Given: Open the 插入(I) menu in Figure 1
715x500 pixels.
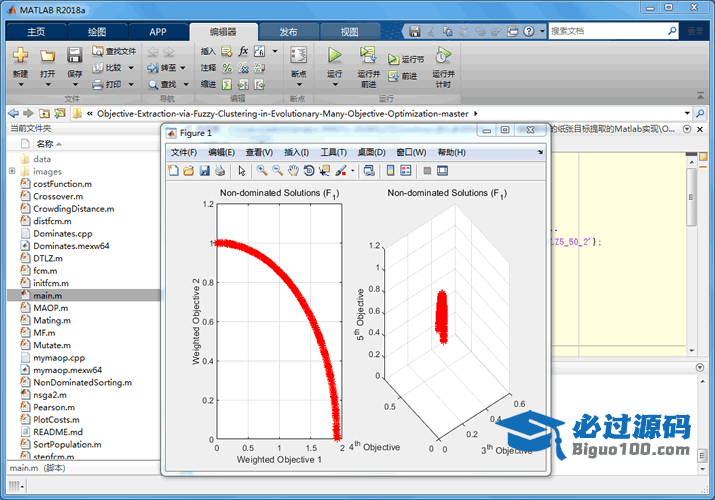Looking at the screenshot, I should tap(296, 152).
